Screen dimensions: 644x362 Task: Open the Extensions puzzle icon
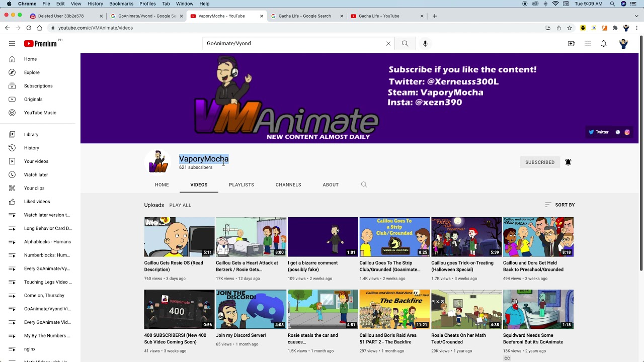pos(615,28)
